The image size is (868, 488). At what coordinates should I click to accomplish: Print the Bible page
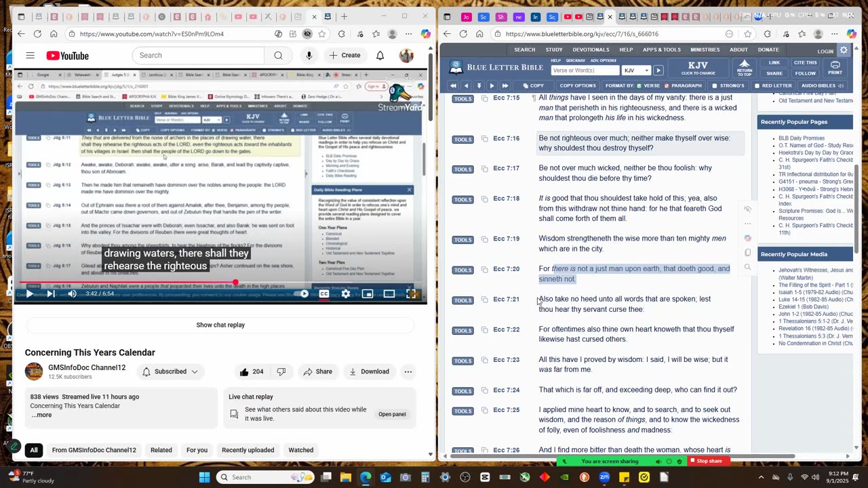(835, 68)
